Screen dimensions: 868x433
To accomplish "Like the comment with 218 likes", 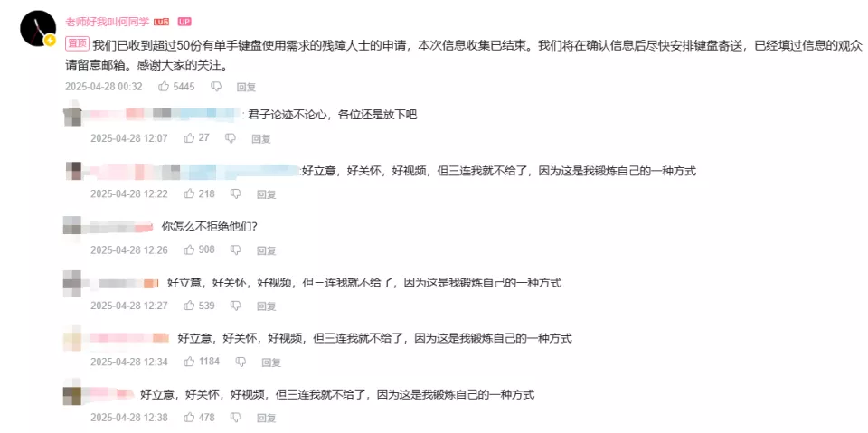I will pyautogui.click(x=189, y=194).
